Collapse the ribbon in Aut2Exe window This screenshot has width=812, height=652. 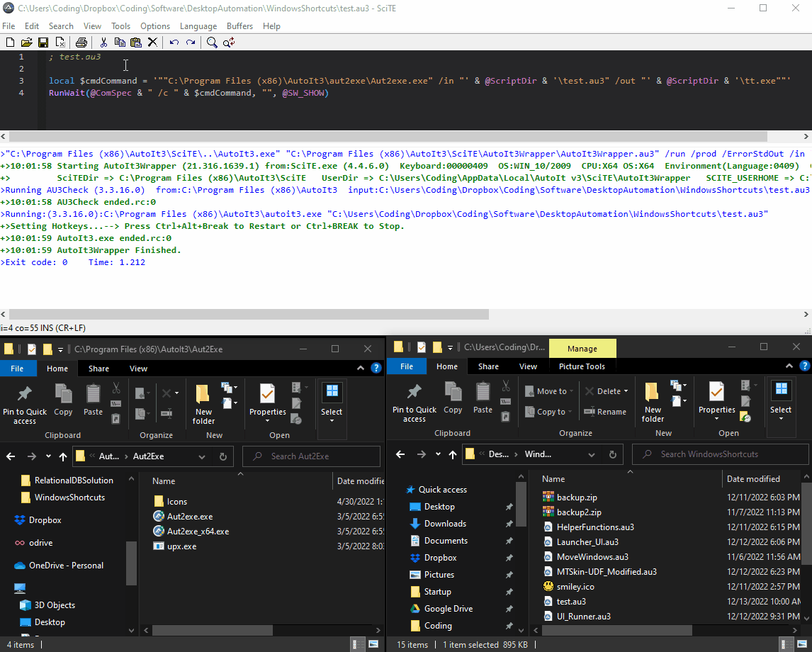point(361,368)
